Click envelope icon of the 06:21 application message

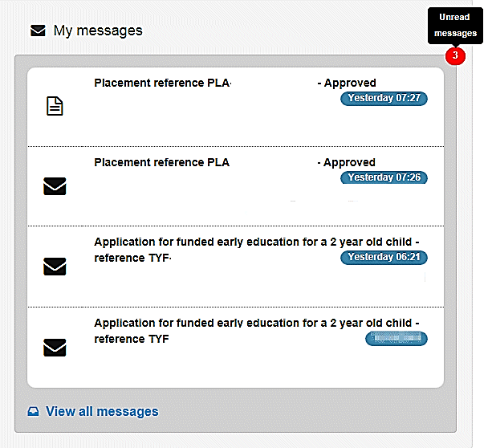click(x=55, y=267)
